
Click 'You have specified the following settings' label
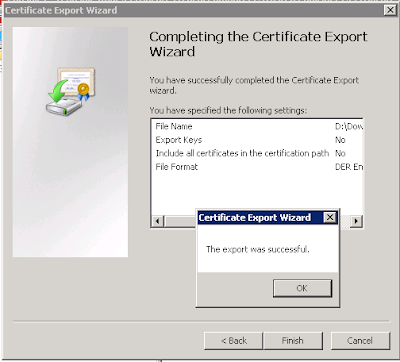228,110
